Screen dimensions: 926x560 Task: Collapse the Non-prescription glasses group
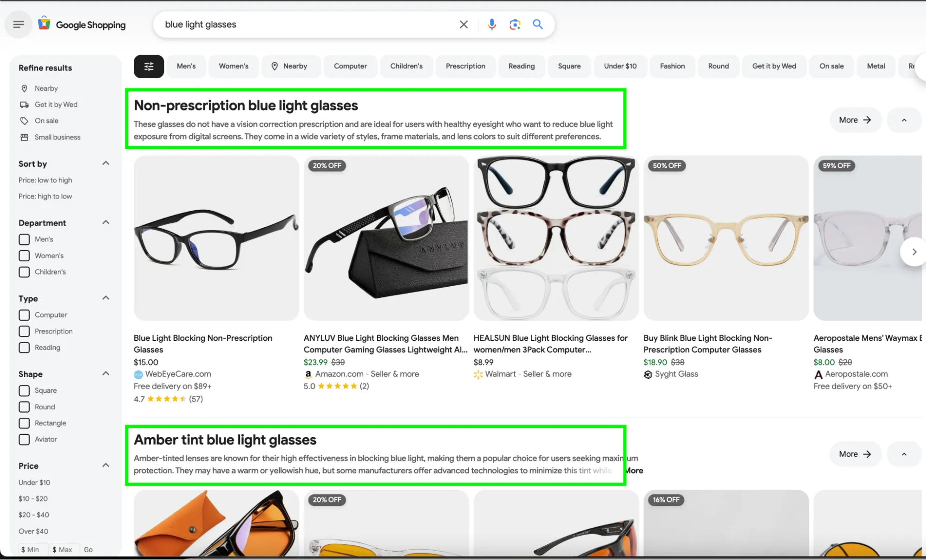coord(904,120)
